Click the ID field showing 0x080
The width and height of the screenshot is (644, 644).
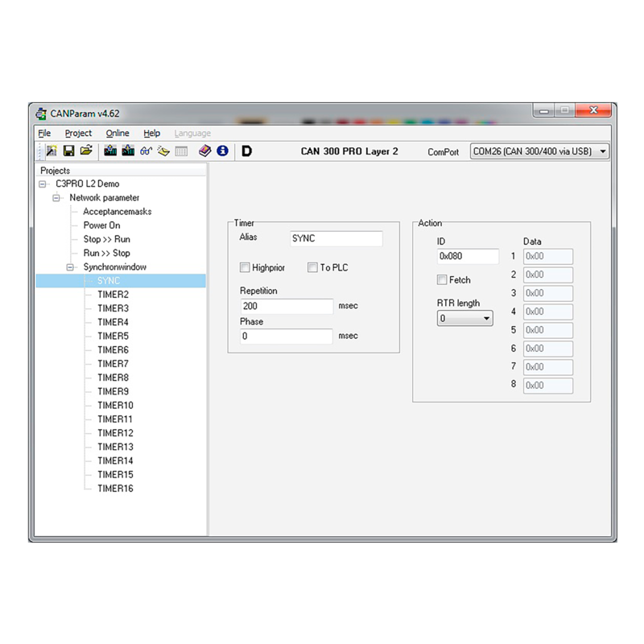(x=469, y=256)
